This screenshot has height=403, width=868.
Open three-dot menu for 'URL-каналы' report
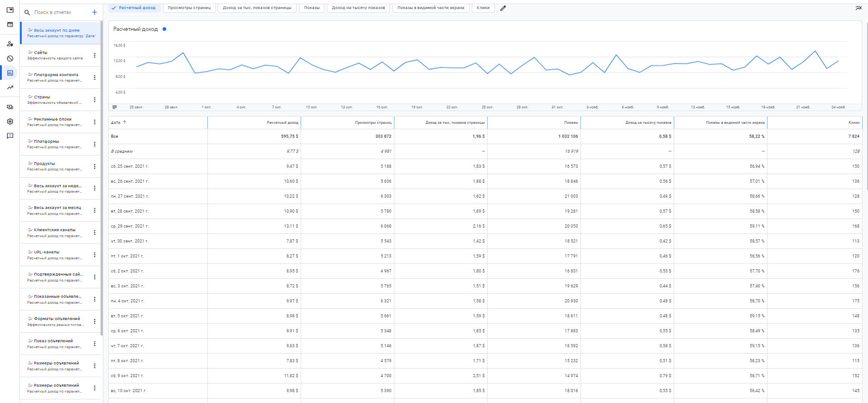tap(95, 255)
